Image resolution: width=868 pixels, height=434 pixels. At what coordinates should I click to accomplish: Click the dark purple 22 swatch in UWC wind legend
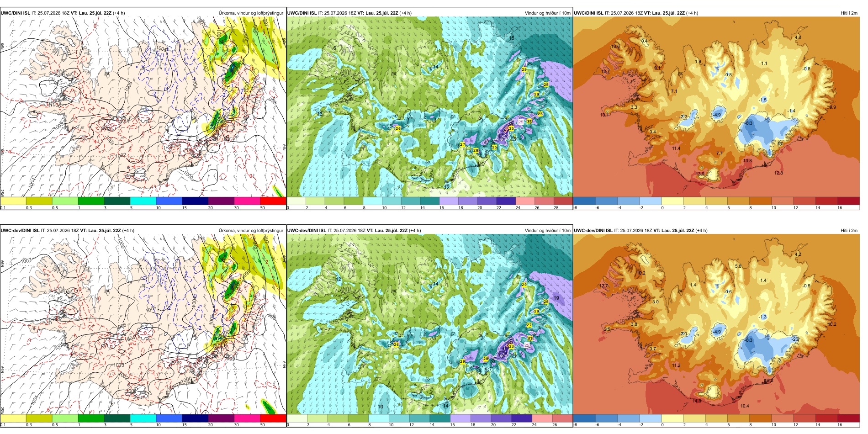click(x=506, y=201)
